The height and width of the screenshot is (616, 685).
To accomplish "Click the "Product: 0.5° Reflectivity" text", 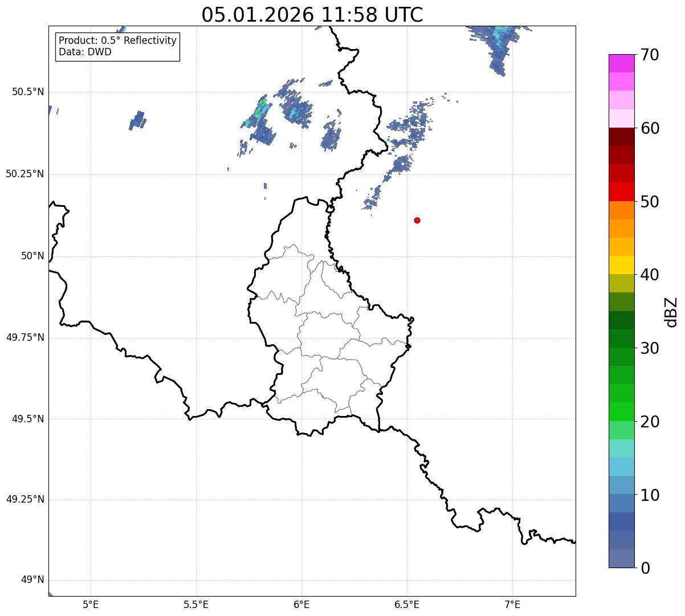I will tap(118, 41).
